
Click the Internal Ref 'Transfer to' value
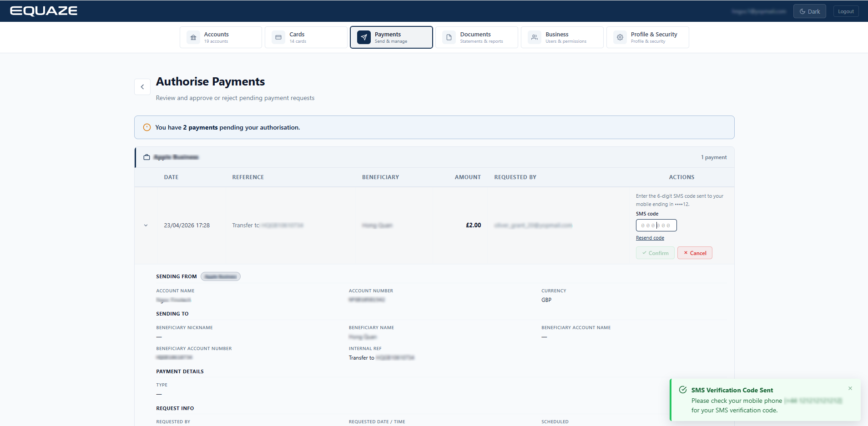(x=382, y=358)
